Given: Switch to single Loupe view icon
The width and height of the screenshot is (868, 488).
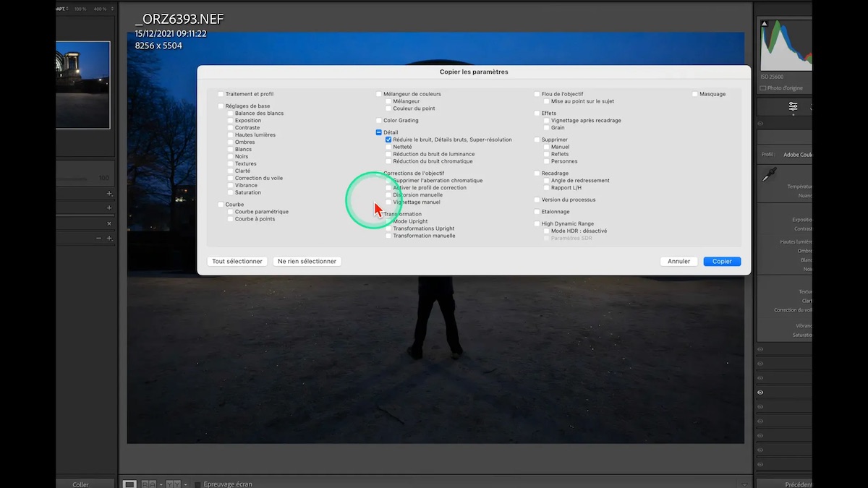Looking at the screenshot, I should [x=129, y=484].
